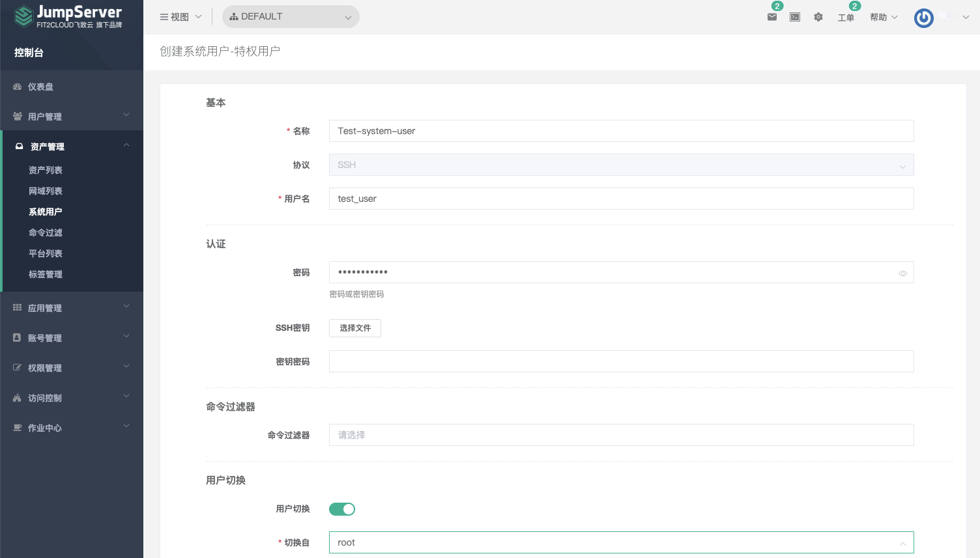The image size is (980, 558).
Task: Click the 选择文件 SSH key button
Action: 354,328
